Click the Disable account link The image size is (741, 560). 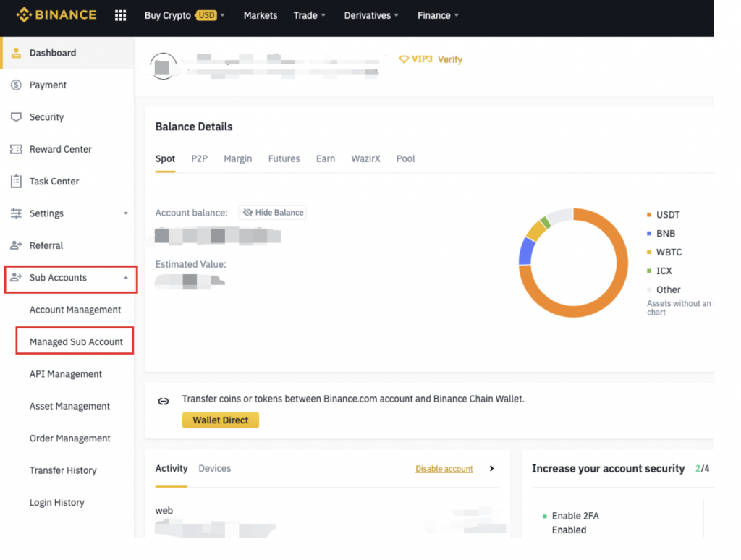point(444,469)
